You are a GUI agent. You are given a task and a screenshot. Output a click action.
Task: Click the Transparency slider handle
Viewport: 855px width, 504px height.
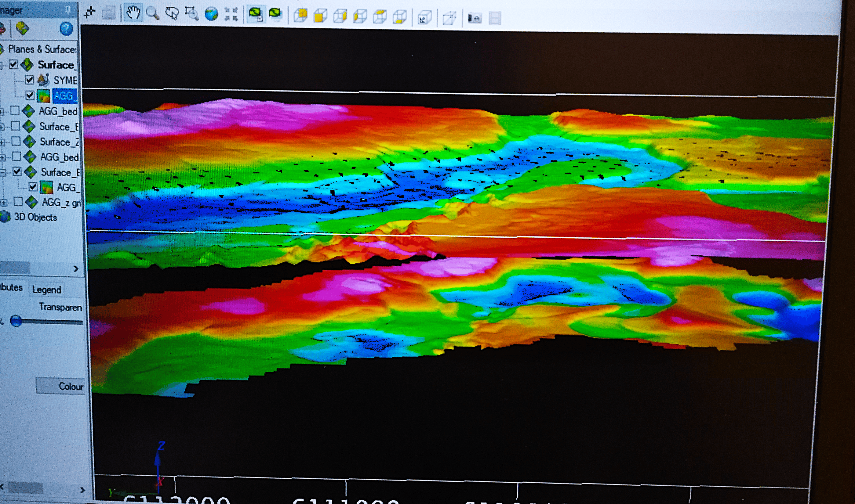pos(16,321)
